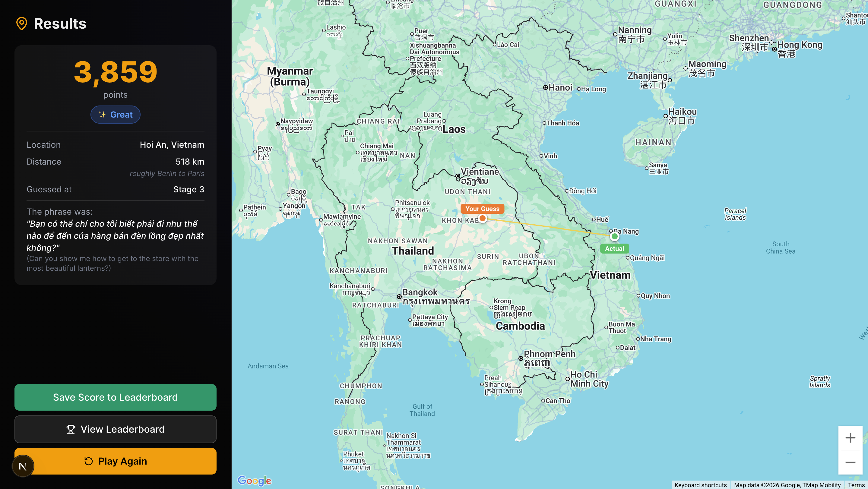Click the refresh arrow icon in Play Again
This screenshot has height=489, width=868.
click(x=88, y=461)
